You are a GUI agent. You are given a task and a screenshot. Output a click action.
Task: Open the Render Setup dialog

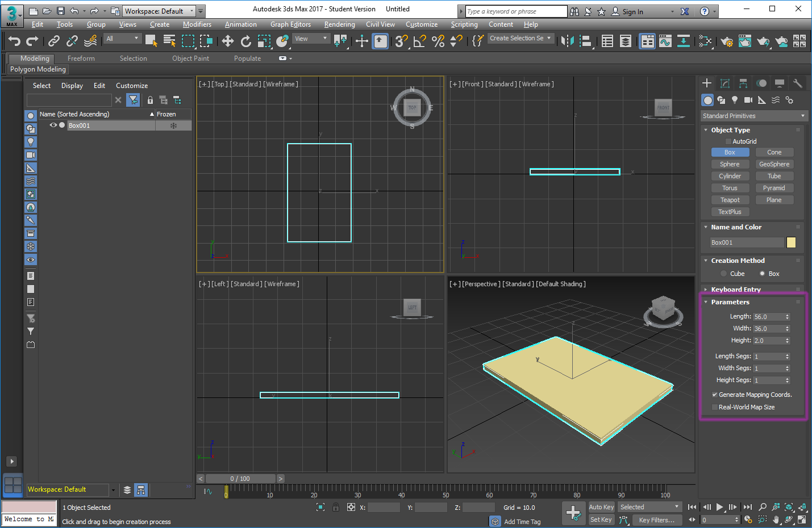pos(727,41)
